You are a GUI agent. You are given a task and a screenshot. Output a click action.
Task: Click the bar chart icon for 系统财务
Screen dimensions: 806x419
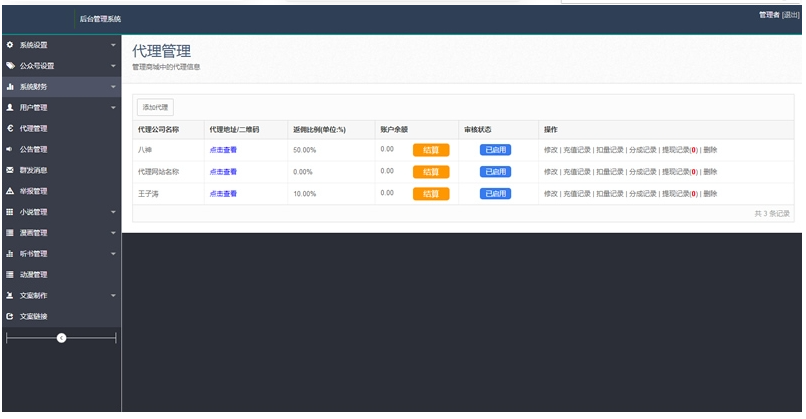click(10, 87)
